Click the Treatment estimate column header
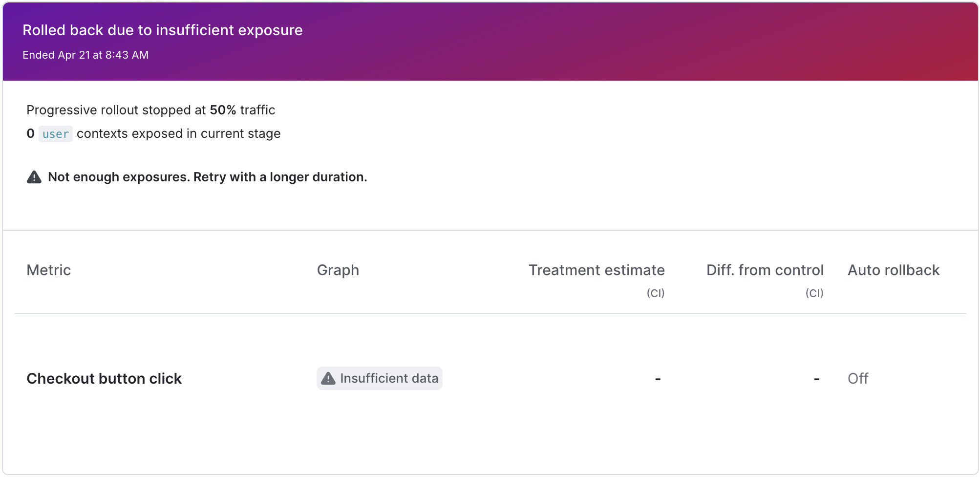 tap(596, 270)
